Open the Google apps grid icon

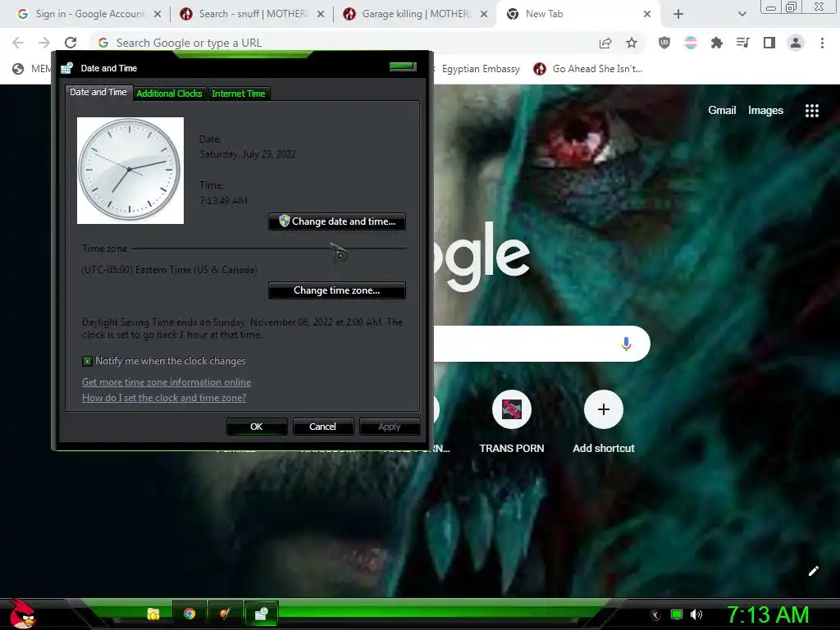[812, 111]
